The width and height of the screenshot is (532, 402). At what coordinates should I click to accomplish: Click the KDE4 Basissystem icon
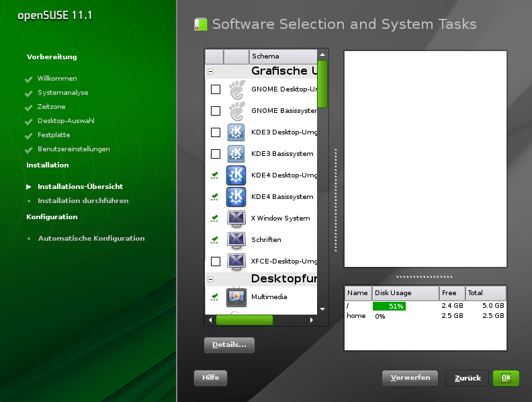tap(236, 197)
